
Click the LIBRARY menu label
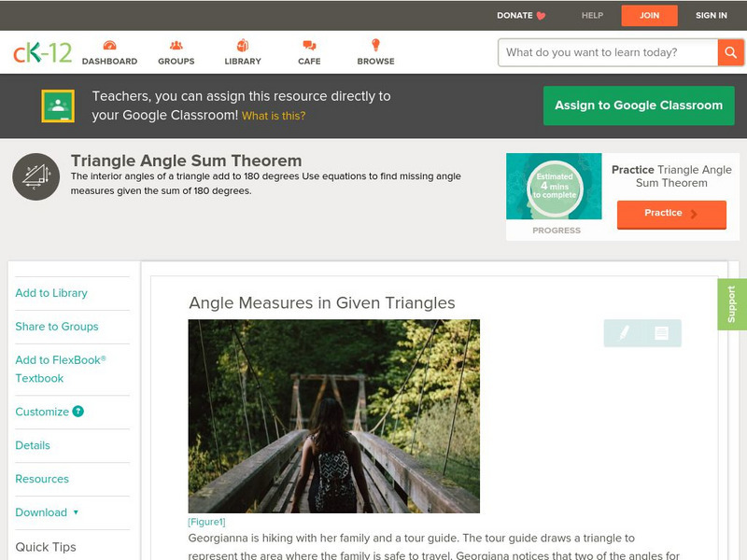[243, 62]
